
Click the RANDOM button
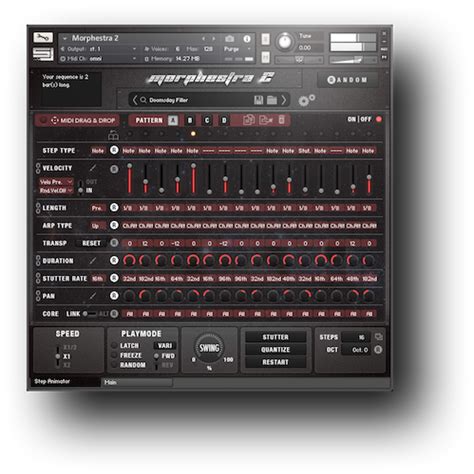(347, 80)
